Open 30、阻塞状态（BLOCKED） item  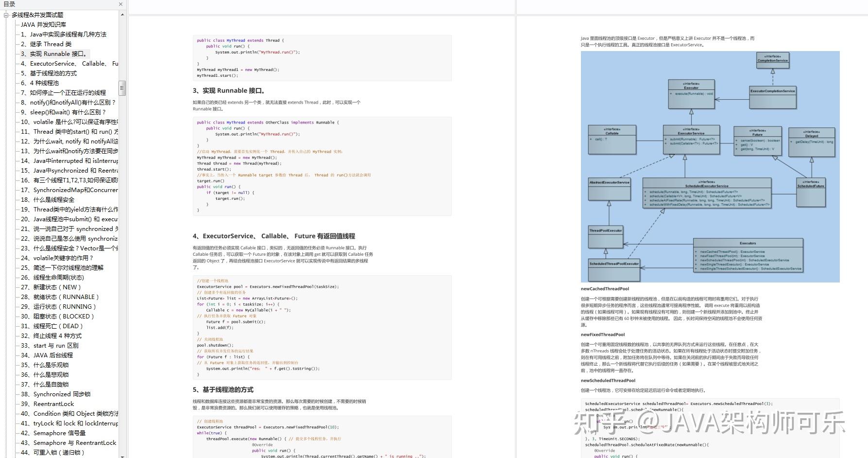[x=57, y=317]
